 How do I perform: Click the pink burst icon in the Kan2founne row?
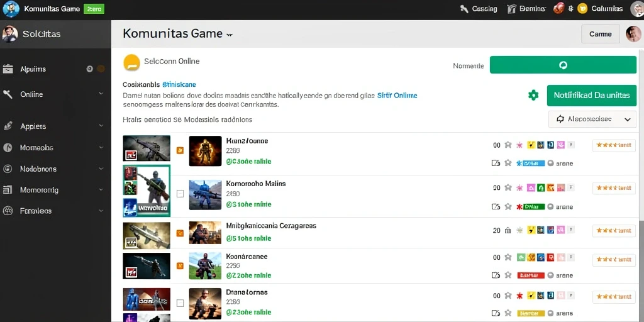click(x=519, y=145)
